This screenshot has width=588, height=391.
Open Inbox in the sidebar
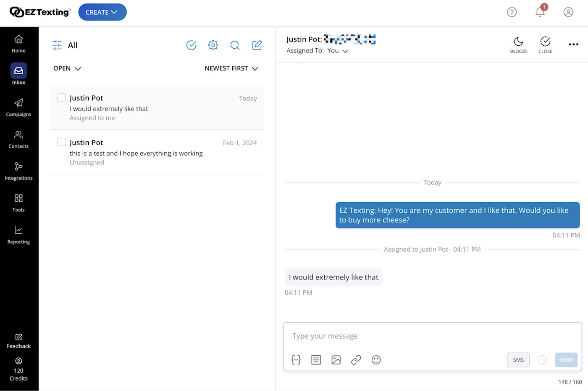click(18, 74)
